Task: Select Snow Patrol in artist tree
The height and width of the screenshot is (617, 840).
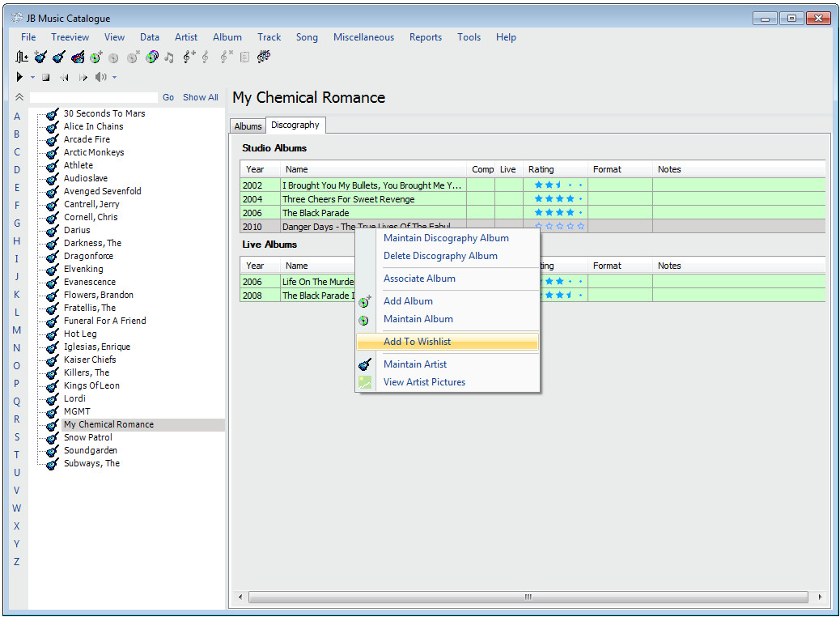Action: tap(88, 437)
